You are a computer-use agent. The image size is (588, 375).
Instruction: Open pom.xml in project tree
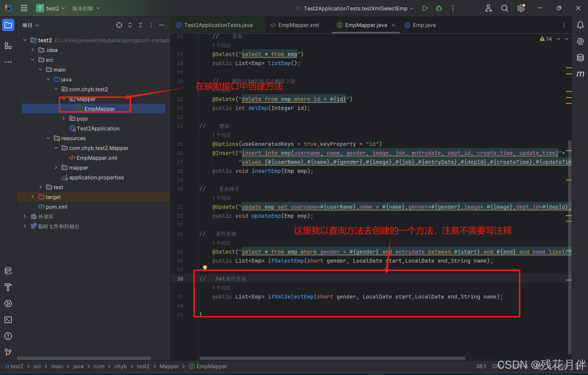coord(56,207)
